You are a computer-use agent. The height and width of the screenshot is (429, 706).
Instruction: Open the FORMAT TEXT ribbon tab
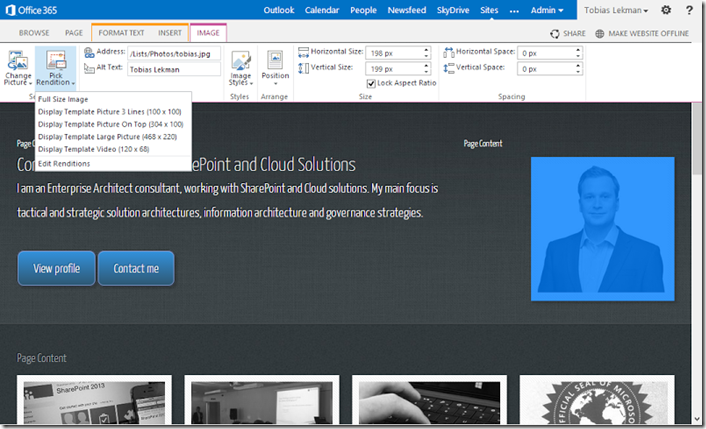[x=121, y=33]
